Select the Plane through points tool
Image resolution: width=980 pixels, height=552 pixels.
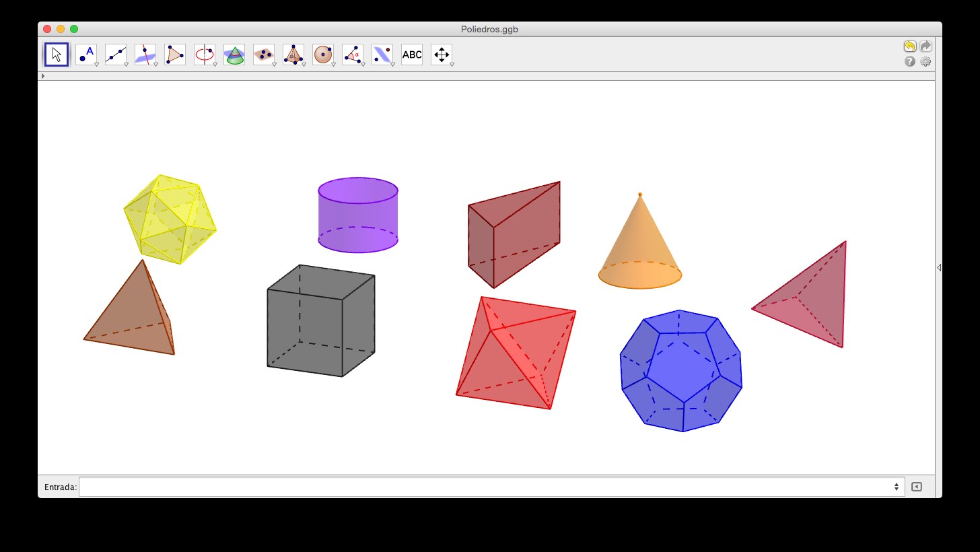(263, 54)
